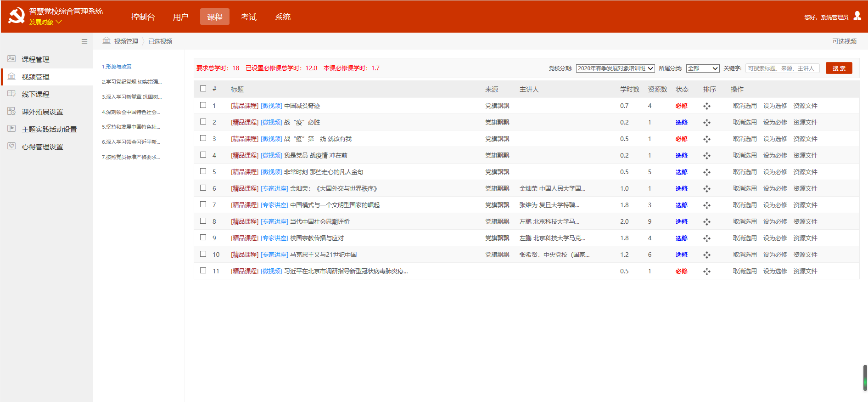Check the box for row 3 战"疫"第一线
This screenshot has width=868, height=402.
203,138
